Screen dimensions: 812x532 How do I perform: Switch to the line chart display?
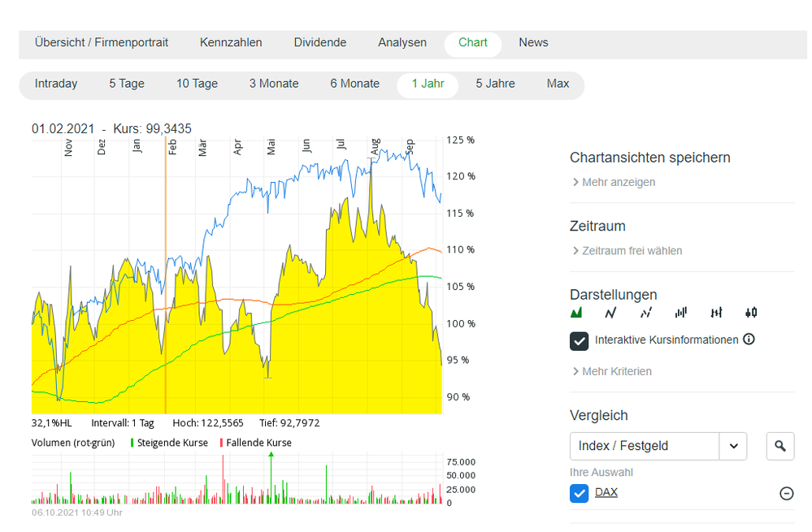(610, 312)
